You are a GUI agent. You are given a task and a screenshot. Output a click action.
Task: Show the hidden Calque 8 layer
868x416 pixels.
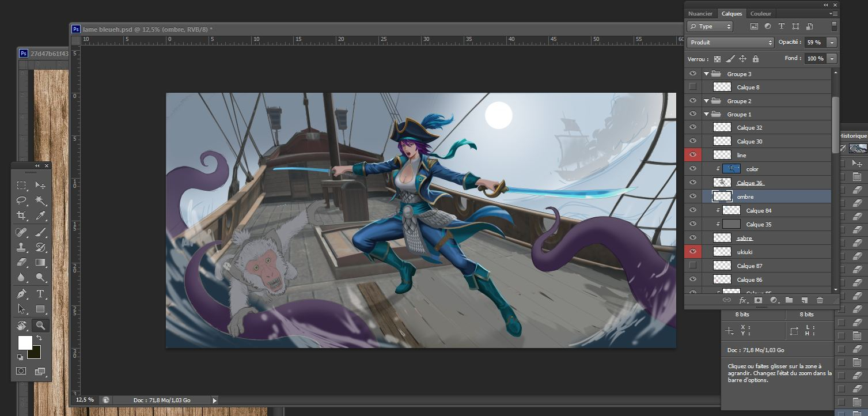click(693, 87)
